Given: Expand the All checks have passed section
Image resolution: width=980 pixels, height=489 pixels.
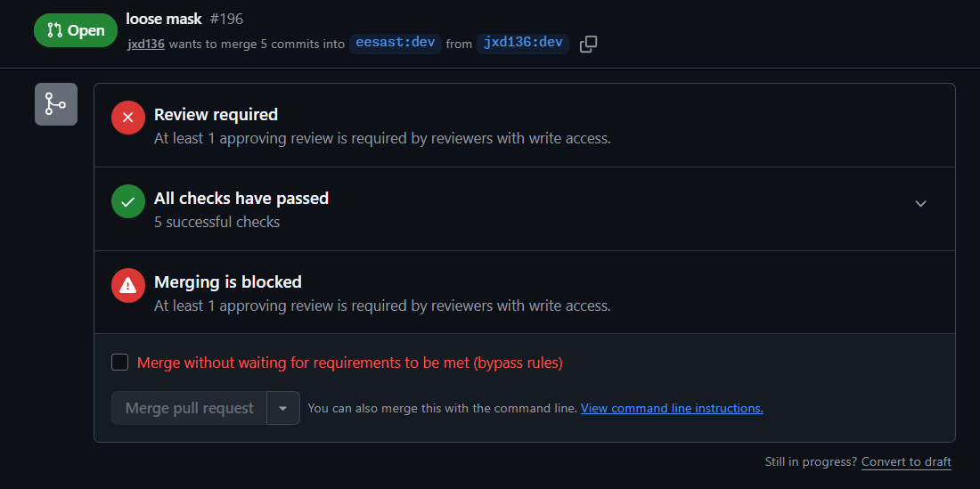Looking at the screenshot, I should [920, 204].
